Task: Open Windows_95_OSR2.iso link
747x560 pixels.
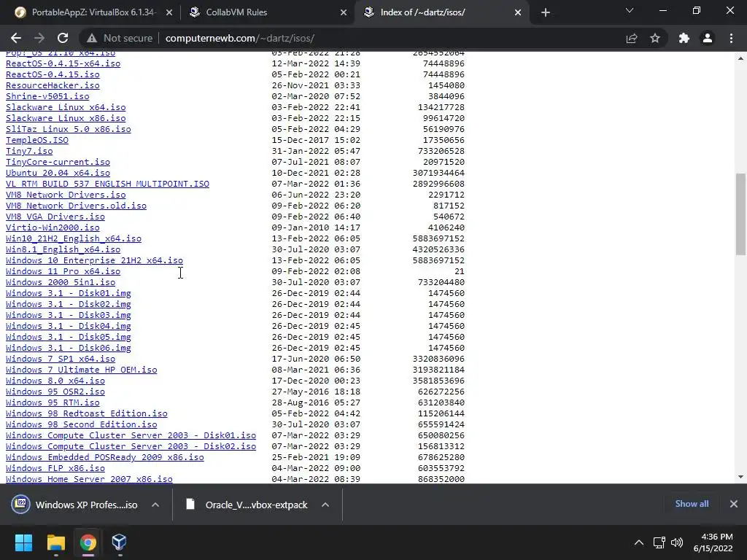Action: (x=55, y=392)
